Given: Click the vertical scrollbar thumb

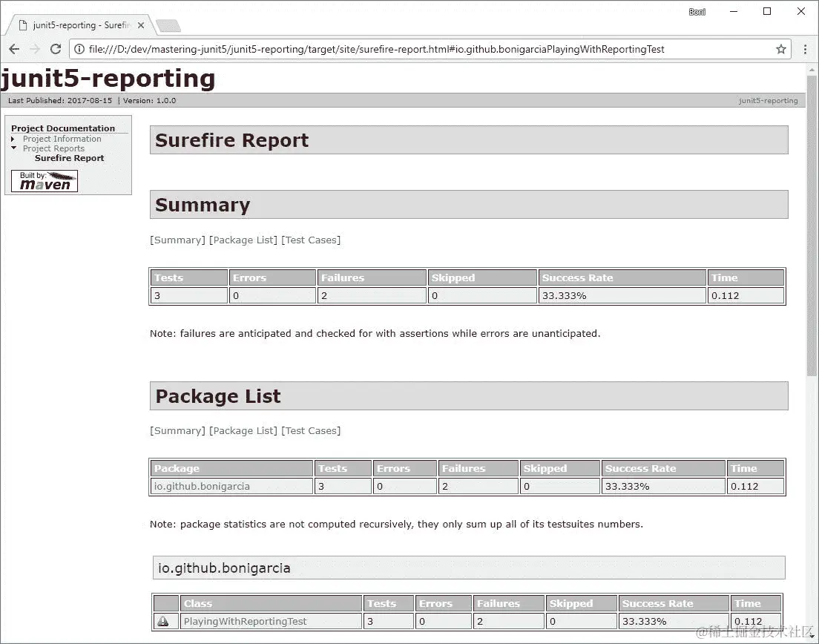Looking at the screenshot, I should tap(812, 225).
